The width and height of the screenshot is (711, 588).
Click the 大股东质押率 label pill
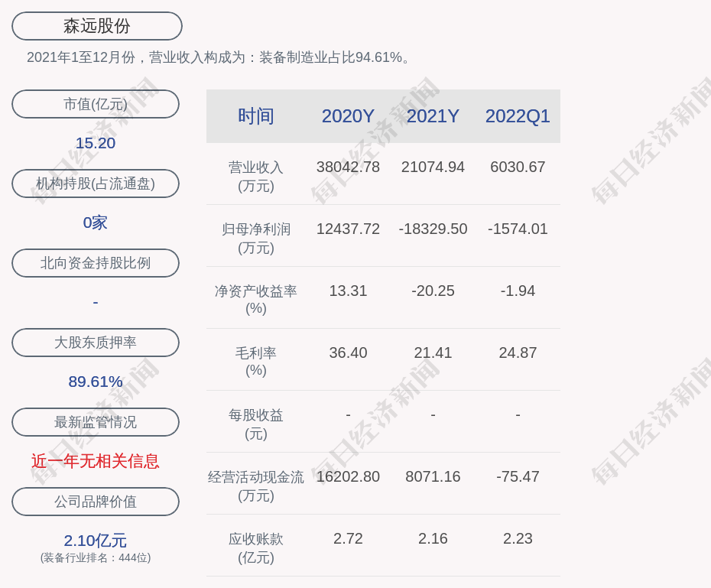coord(96,343)
